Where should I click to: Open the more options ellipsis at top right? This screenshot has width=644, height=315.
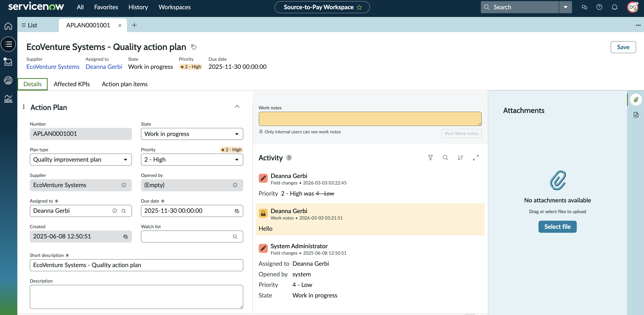pyautogui.click(x=638, y=25)
